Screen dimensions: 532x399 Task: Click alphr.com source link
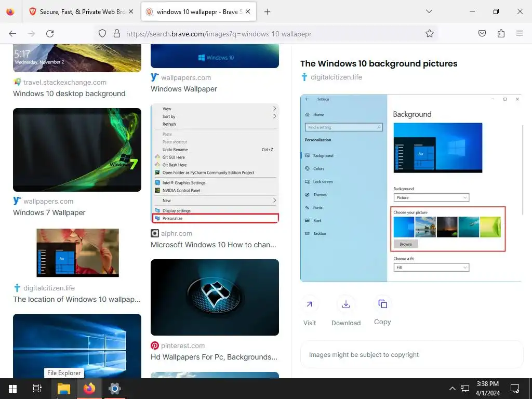point(177,233)
